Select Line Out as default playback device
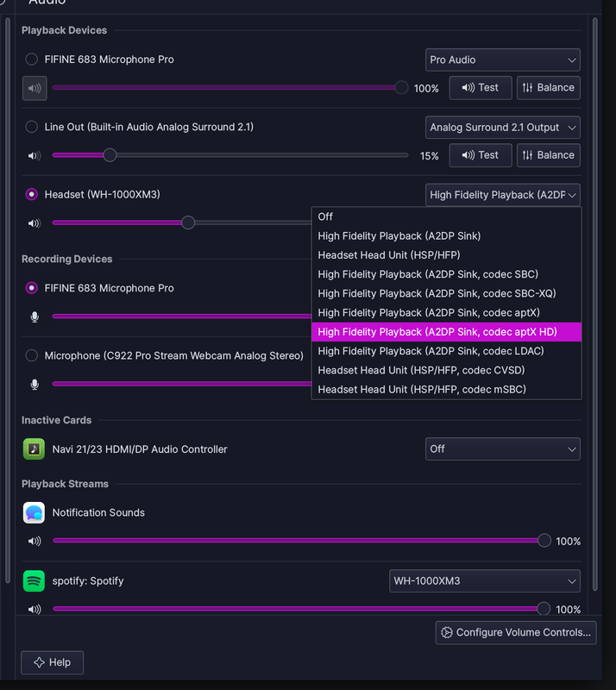This screenshot has height=690, width=616. pos(32,127)
